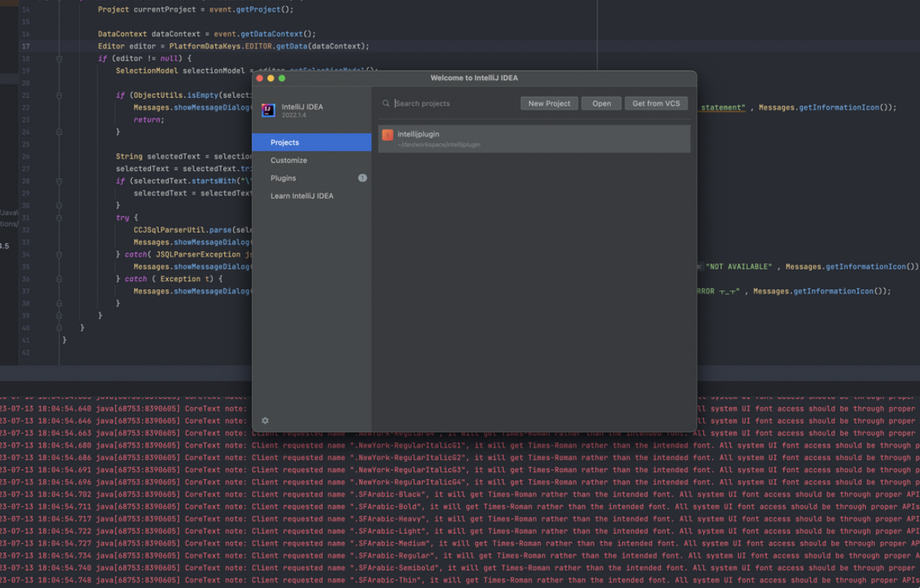Click the "NOT AVAILABLE" string in the editor
920x588 pixels.
[x=739, y=266]
